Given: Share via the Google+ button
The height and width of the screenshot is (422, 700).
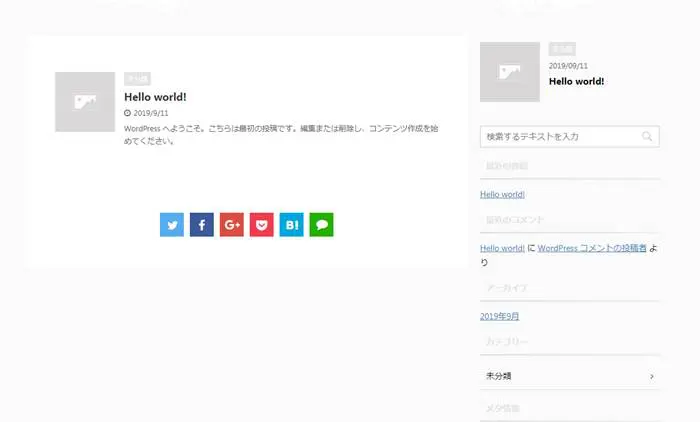Looking at the screenshot, I should point(232,225).
